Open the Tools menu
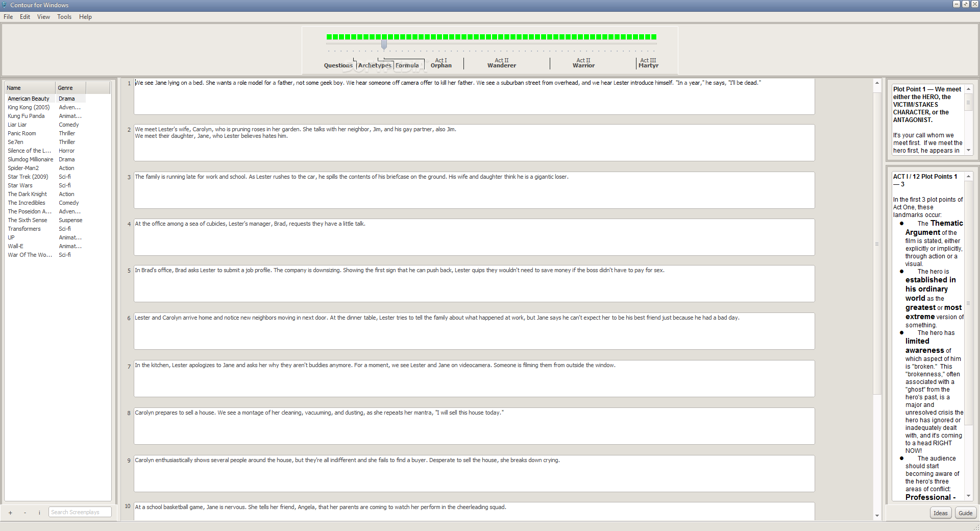This screenshot has height=531, width=980. pyautogui.click(x=64, y=17)
